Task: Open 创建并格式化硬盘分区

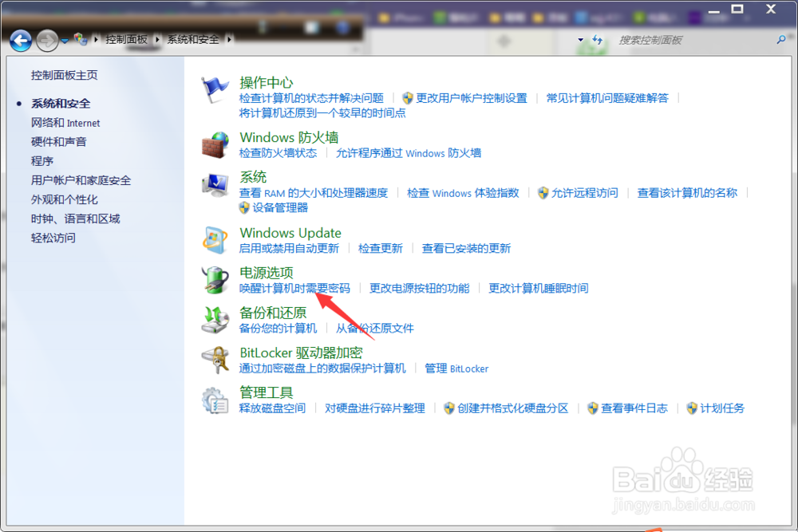Action: click(x=512, y=408)
